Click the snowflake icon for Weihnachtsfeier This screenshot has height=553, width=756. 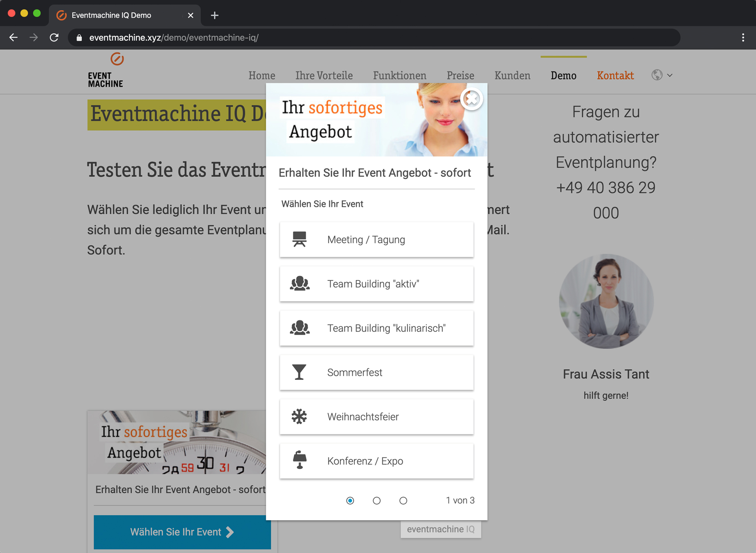tap(299, 417)
